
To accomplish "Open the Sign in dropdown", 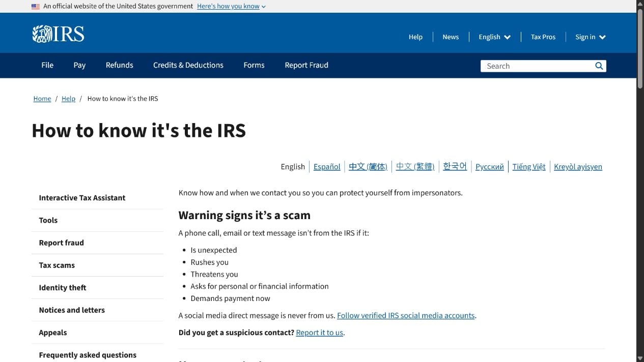I will (590, 37).
